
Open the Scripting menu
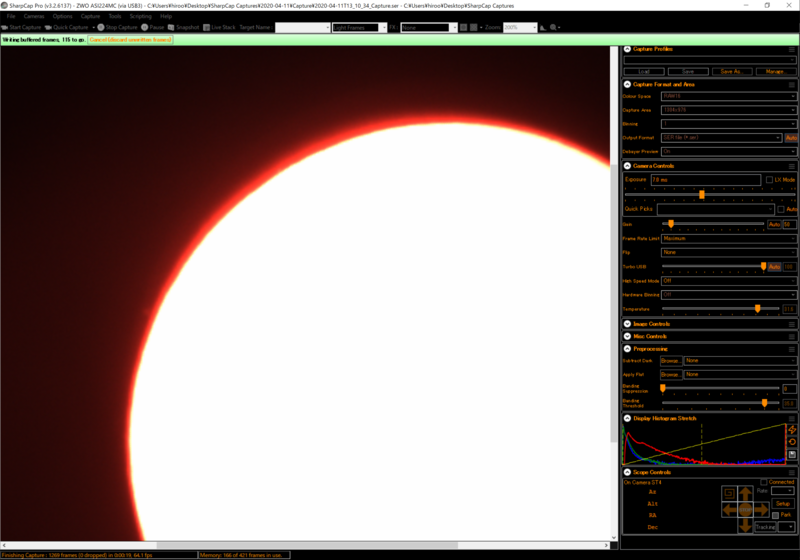pyautogui.click(x=140, y=16)
